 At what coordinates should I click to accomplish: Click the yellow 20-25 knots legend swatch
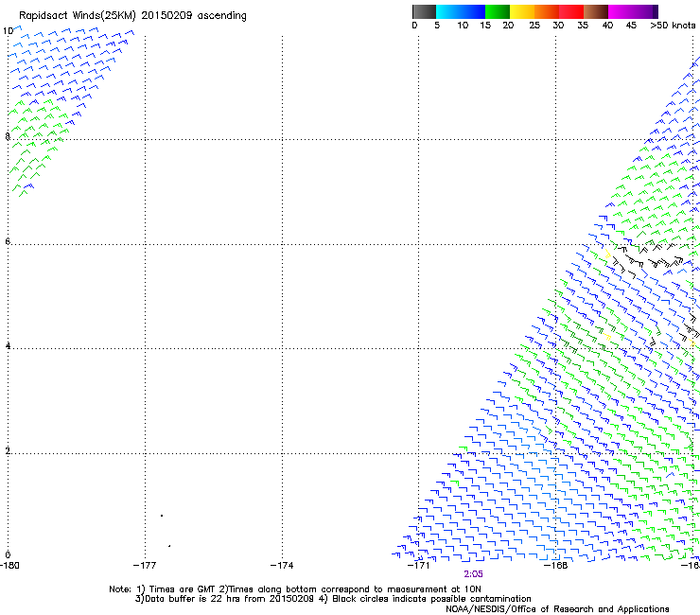click(522, 11)
